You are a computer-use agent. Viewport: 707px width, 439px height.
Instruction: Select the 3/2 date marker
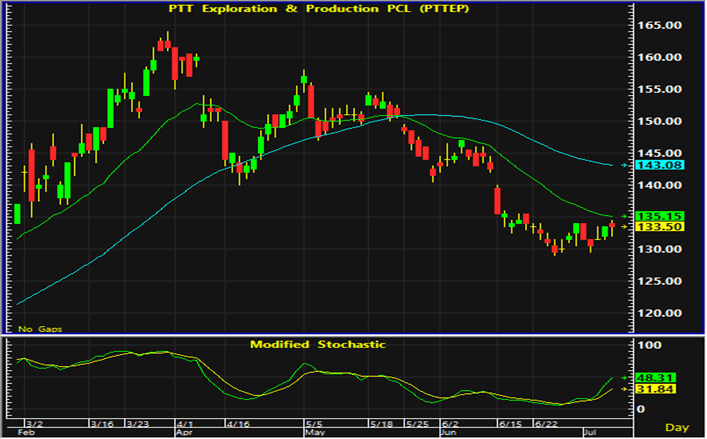tap(34, 424)
